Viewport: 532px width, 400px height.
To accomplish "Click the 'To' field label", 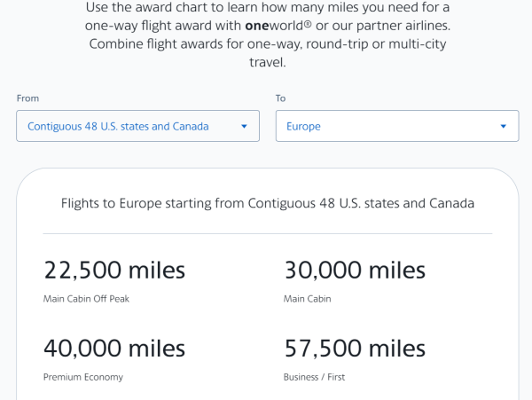I will pyautogui.click(x=282, y=98).
